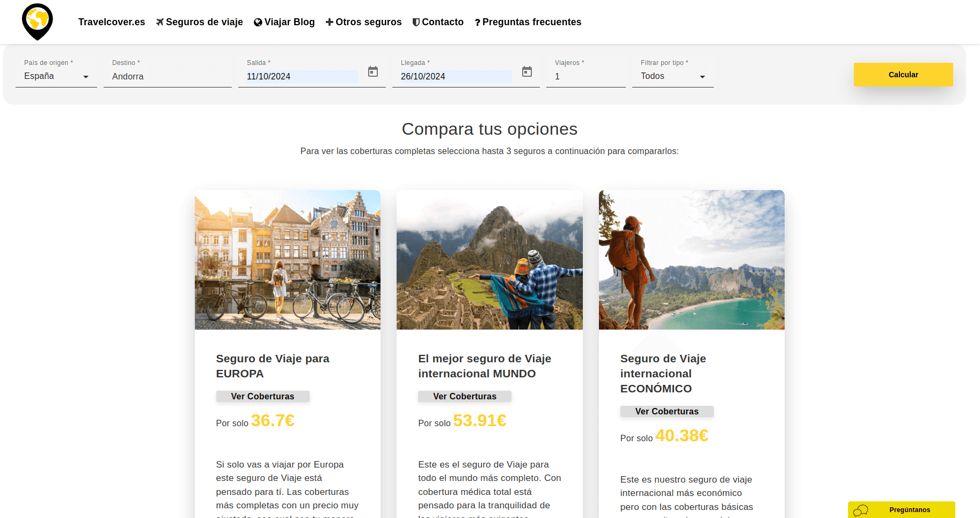Viewport: 980px width, 518px height.
Task: Open the Travelcover.es menu item
Action: pos(112,22)
